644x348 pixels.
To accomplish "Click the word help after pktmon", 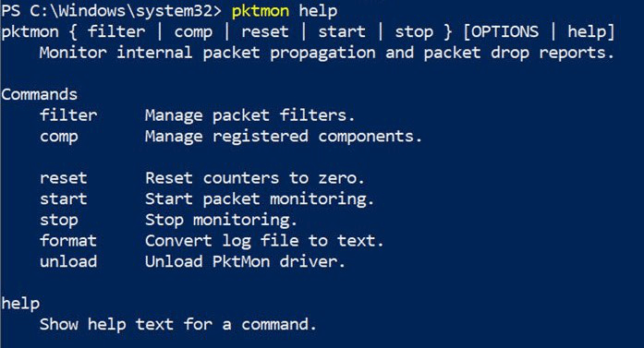I will 318,11.
